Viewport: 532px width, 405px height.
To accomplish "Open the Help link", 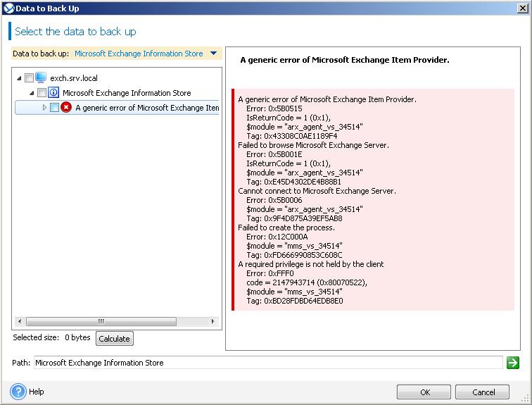I will (x=37, y=392).
